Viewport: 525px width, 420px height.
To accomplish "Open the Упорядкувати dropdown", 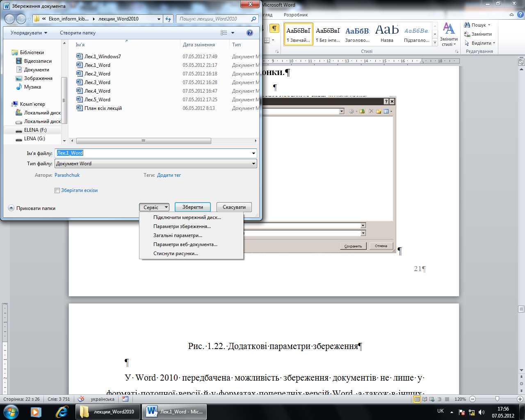I will (x=29, y=33).
